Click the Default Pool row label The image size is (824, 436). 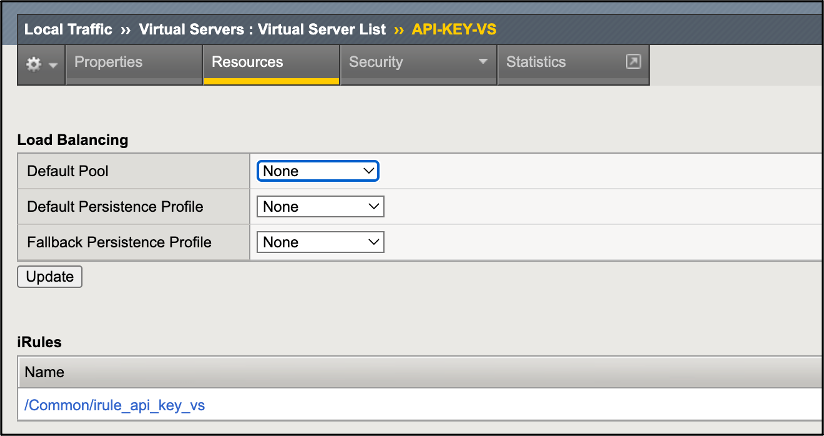pos(68,171)
